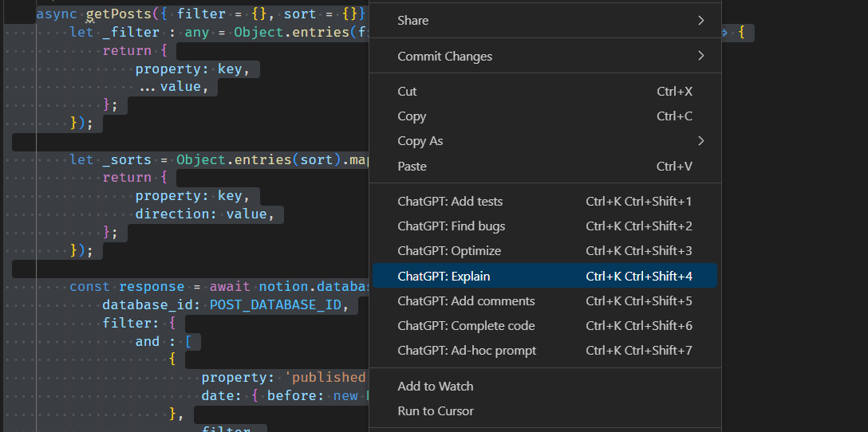Choose ChatGPT: Optimize
This screenshot has width=868, height=432.
[x=545, y=251]
